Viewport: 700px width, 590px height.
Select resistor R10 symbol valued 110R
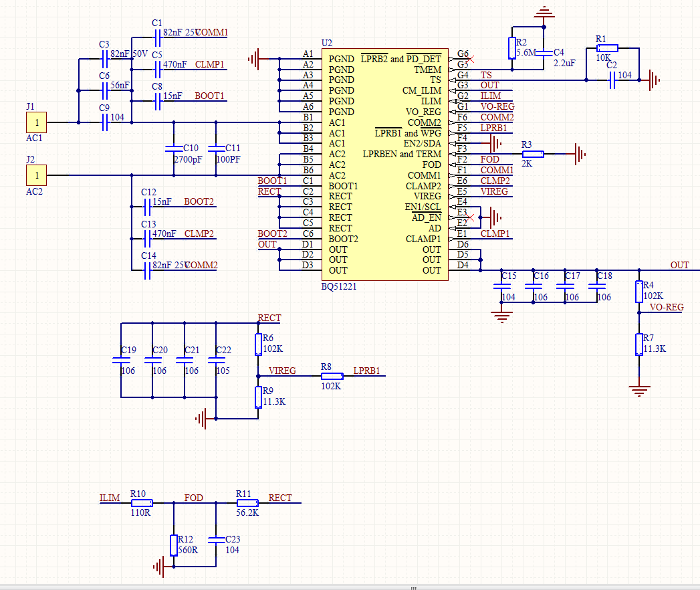142,503
